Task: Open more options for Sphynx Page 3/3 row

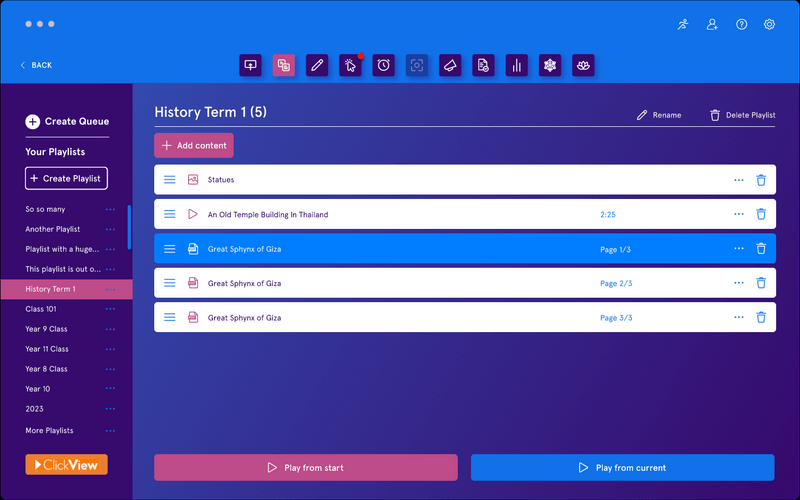Action: tap(738, 317)
